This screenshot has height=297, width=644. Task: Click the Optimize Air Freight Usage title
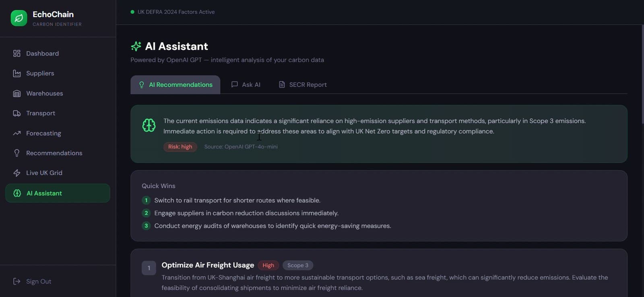pyautogui.click(x=208, y=265)
